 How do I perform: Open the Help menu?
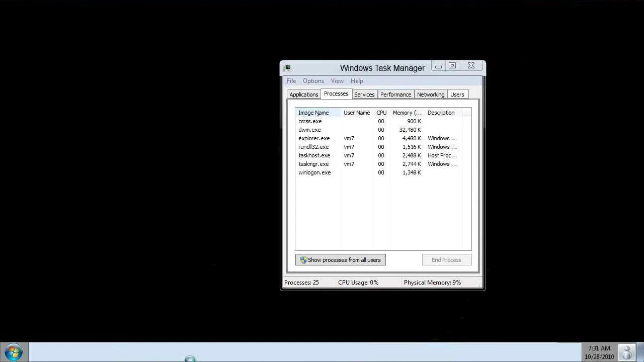tap(357, 81)
